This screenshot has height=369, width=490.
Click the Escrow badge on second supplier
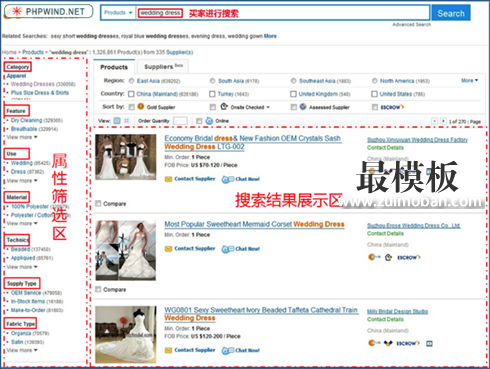(409, 257)
